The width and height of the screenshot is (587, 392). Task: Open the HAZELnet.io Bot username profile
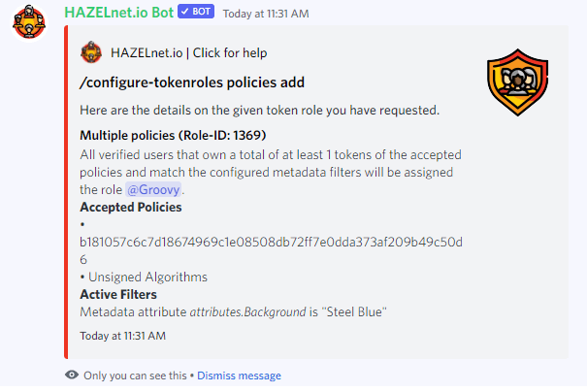(x=118, y=13)
